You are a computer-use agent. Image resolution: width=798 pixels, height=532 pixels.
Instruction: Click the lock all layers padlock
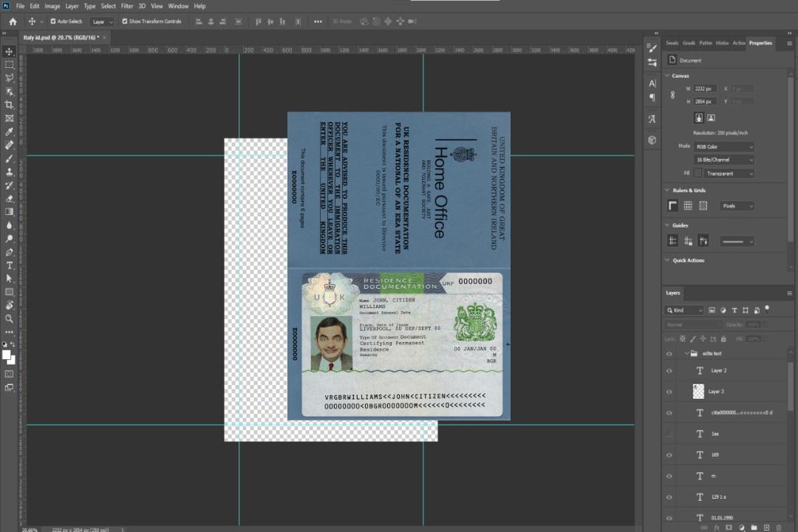[x=723, y=338]
